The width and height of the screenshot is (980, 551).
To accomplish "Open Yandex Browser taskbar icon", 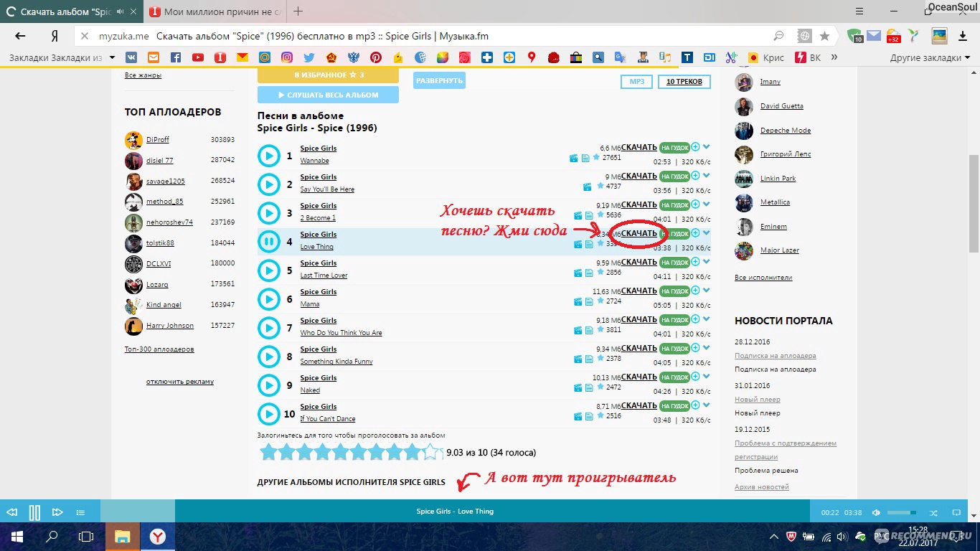I will tap(159, 536).
